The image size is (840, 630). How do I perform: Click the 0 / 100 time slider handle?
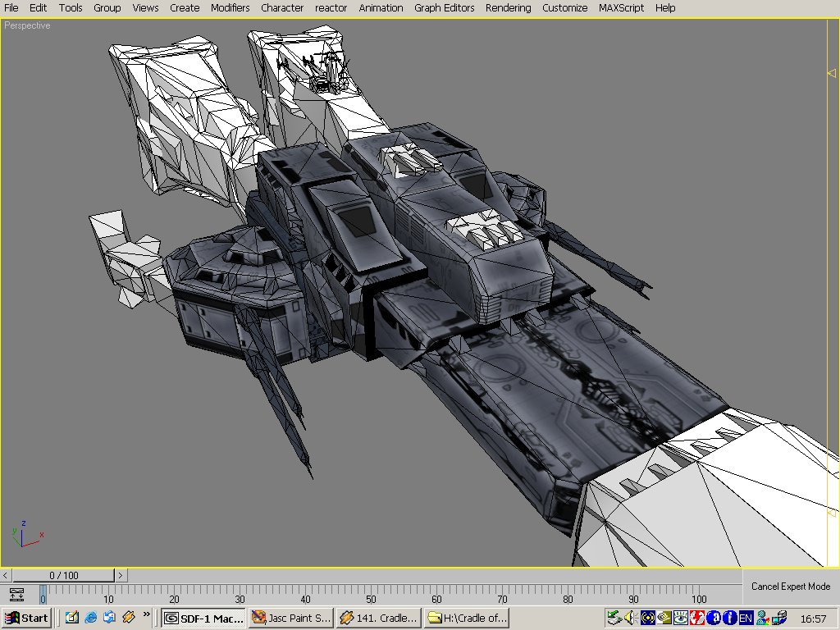tap(64, 575)
